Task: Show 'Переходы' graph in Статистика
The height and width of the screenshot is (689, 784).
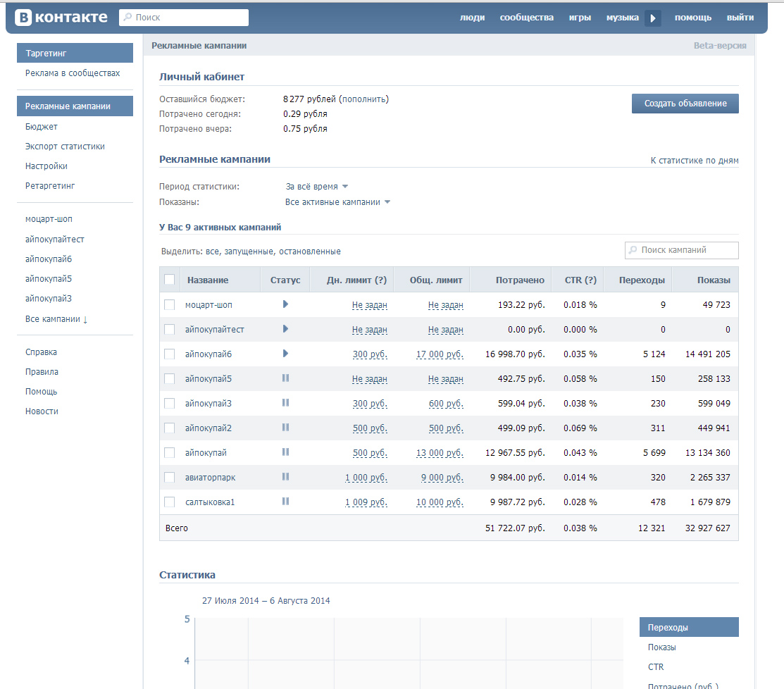Action: 689,627
